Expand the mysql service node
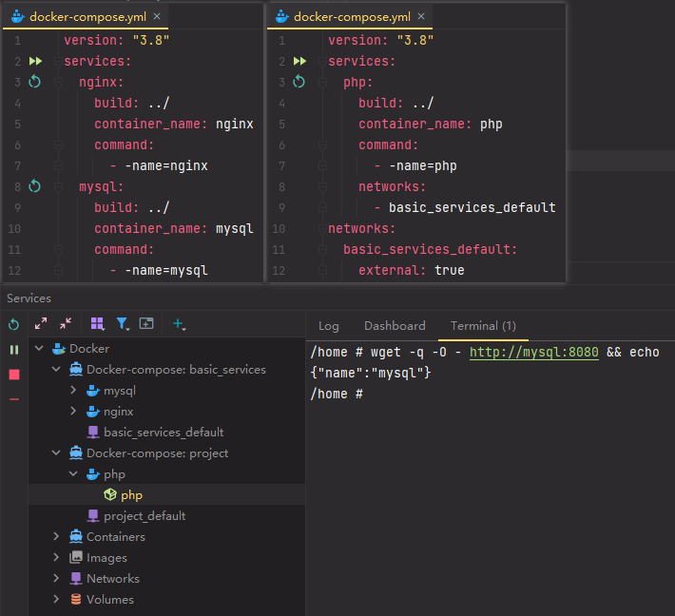This screenshot has height=616, width=675. 74,391
